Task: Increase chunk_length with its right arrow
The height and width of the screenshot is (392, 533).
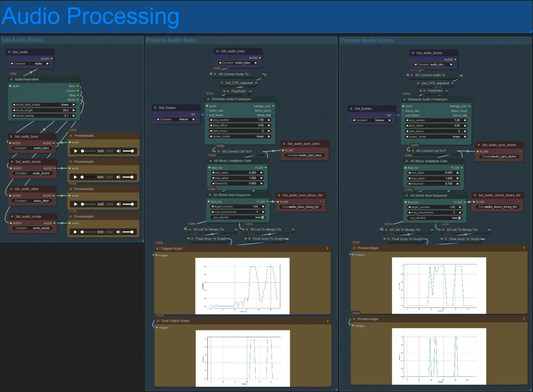Action: pos(74,110)
